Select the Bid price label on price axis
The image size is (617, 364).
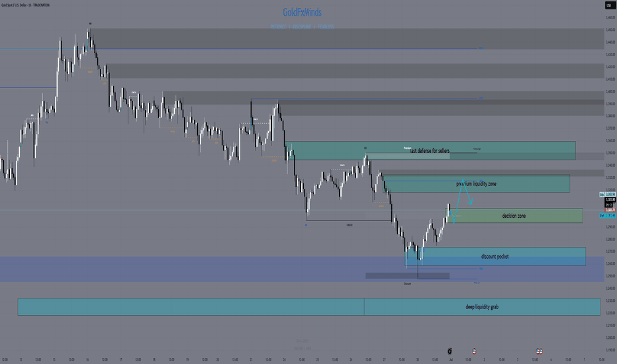tap(608, 216)
